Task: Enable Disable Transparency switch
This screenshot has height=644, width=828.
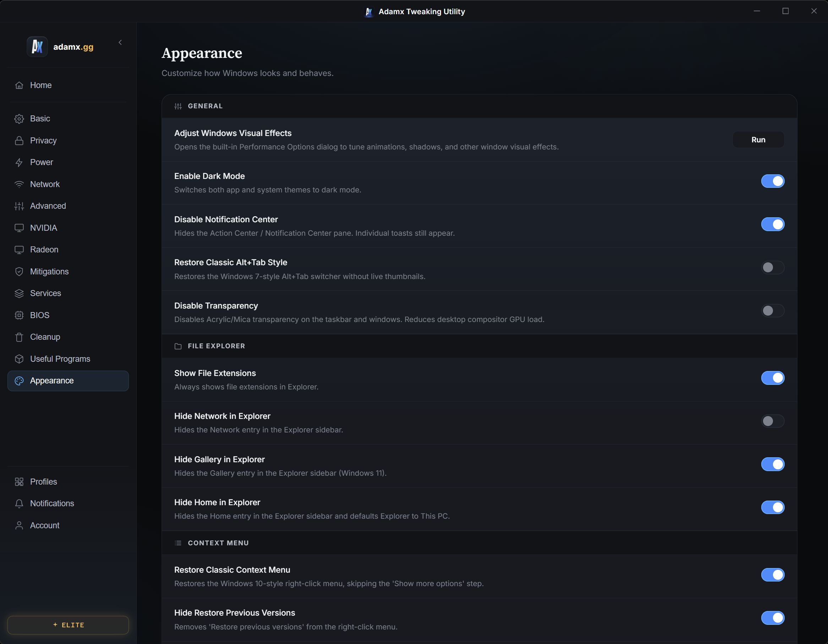Action: click(x=773, y=311)
